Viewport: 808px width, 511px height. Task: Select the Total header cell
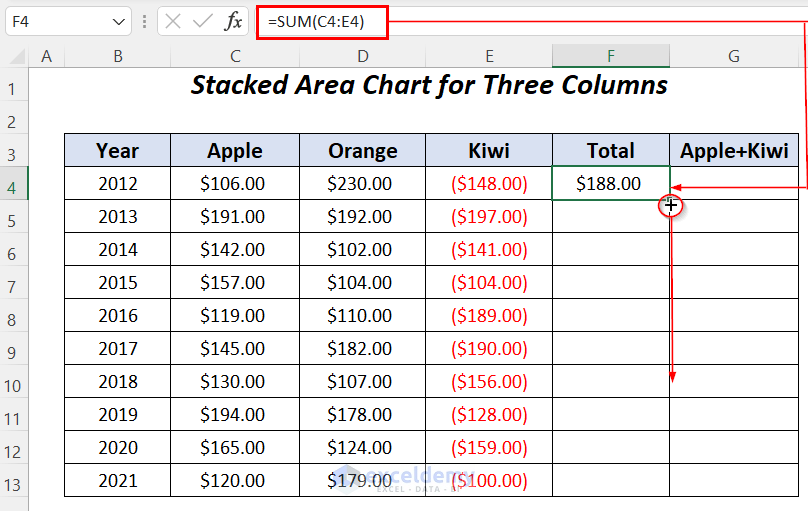click(x=610, y=151)
